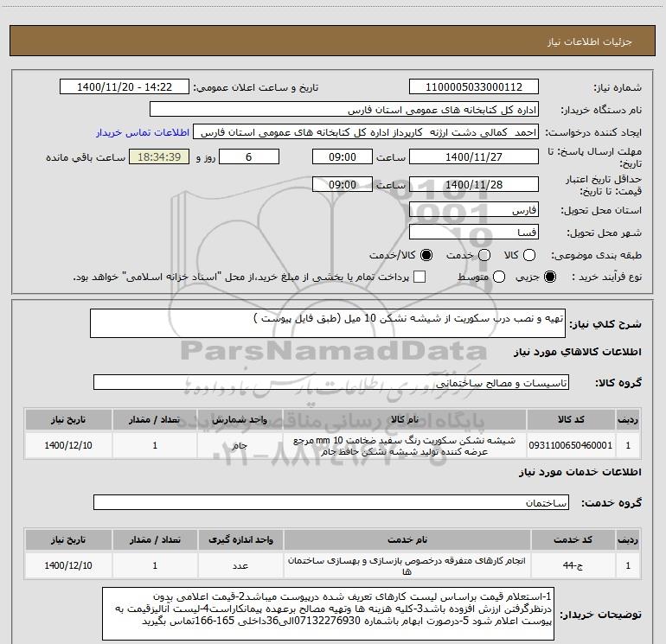The width and height of the screenshot is (666, 644).
Task: Click the price validity date 1400/11/28
Action: click(x=474, y=185)
